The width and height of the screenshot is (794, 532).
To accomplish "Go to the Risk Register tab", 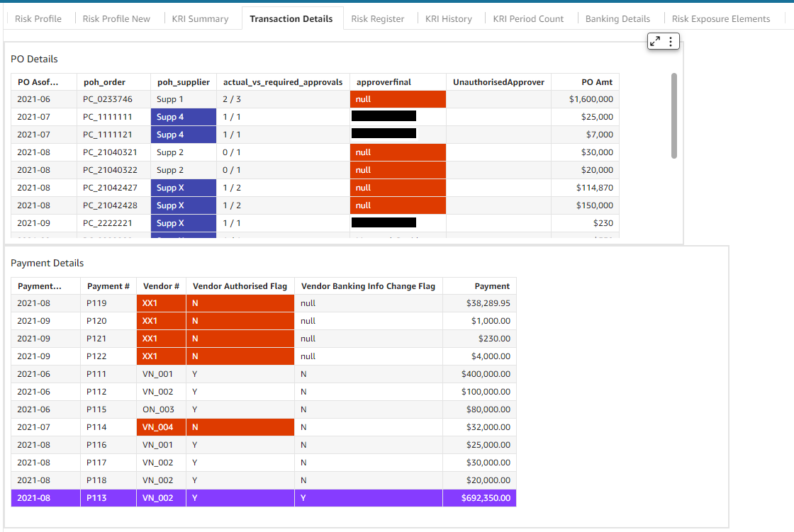I will pos(377,19).
